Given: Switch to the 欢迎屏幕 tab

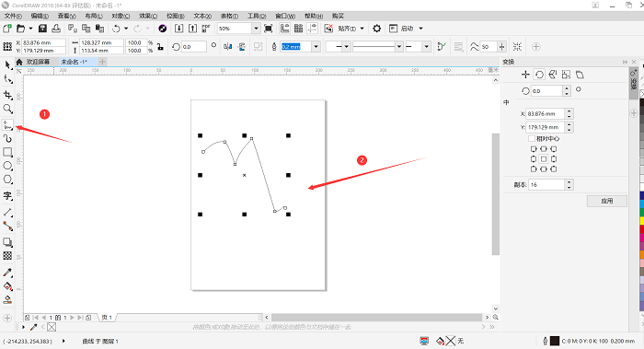Looking at the screenshot, I should pos(38,62).
